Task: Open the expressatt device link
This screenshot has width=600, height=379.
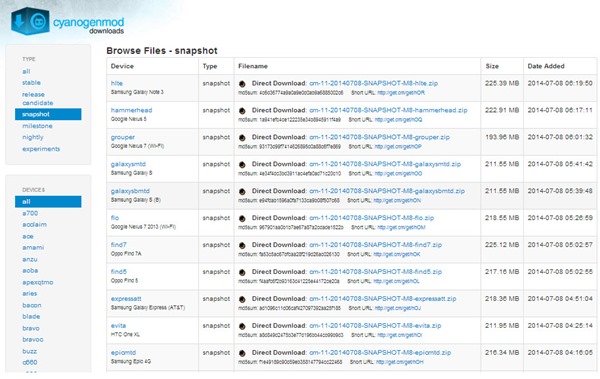Action: tap(126, 299)
